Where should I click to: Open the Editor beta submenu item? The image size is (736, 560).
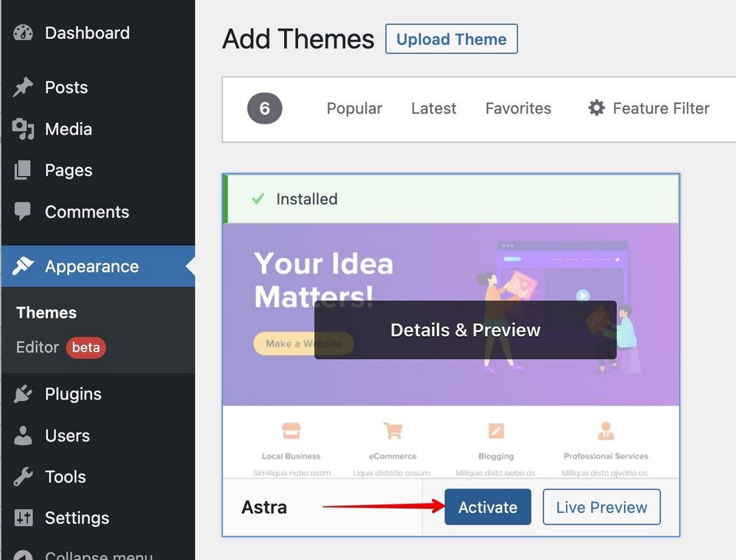(x=61, y=347)
